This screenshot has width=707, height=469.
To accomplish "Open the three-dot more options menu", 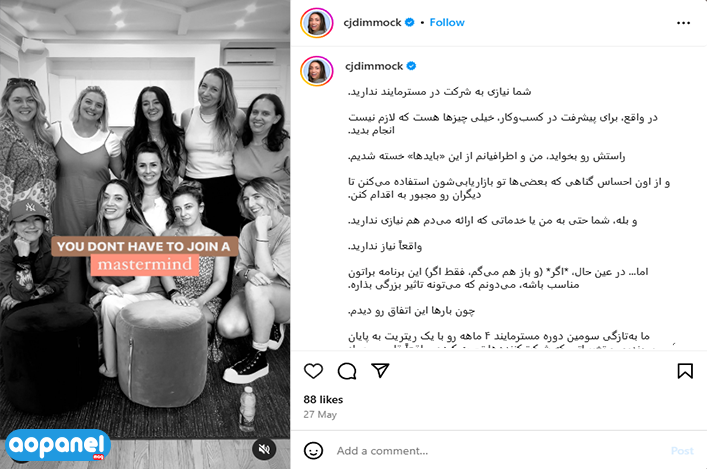I will tap(683, 23).
